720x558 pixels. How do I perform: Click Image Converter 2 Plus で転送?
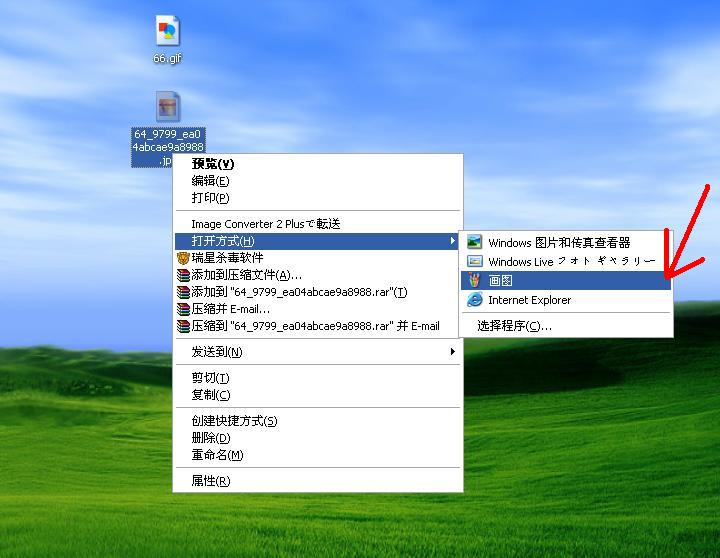318,224
